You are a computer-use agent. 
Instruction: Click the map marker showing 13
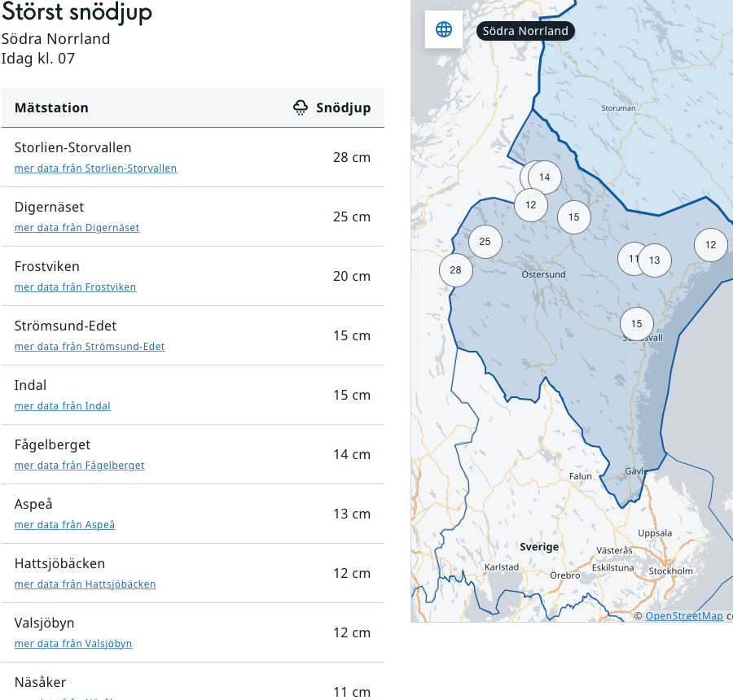point(655,260)
